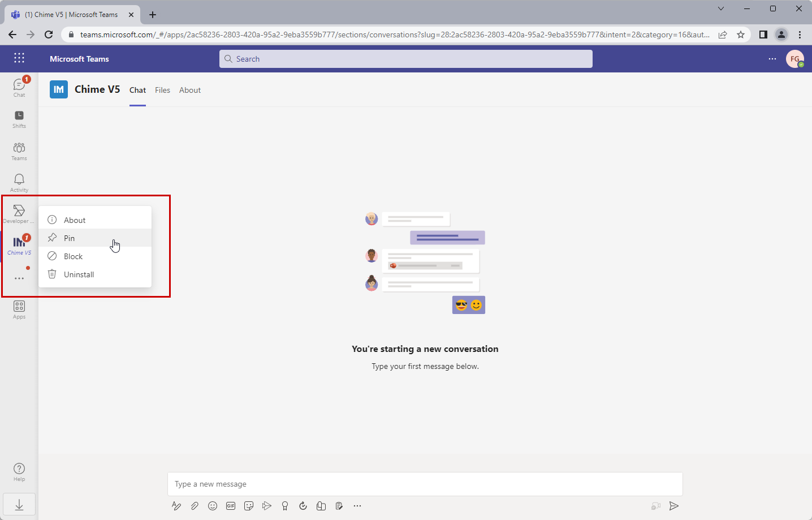Go to the Teams section
The height and width of the screenshot is (520, 812).
pos(19,151)
